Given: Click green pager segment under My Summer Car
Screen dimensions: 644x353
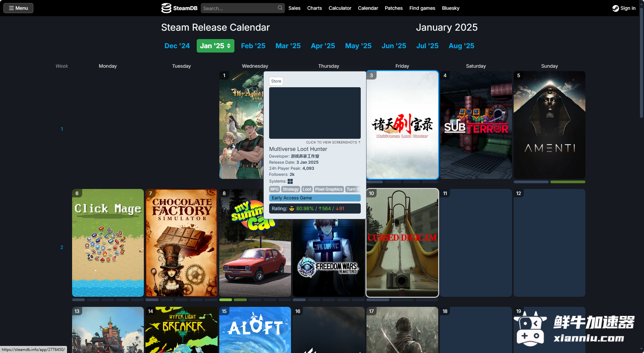Looking at the screenshot, I should [226, 300].
